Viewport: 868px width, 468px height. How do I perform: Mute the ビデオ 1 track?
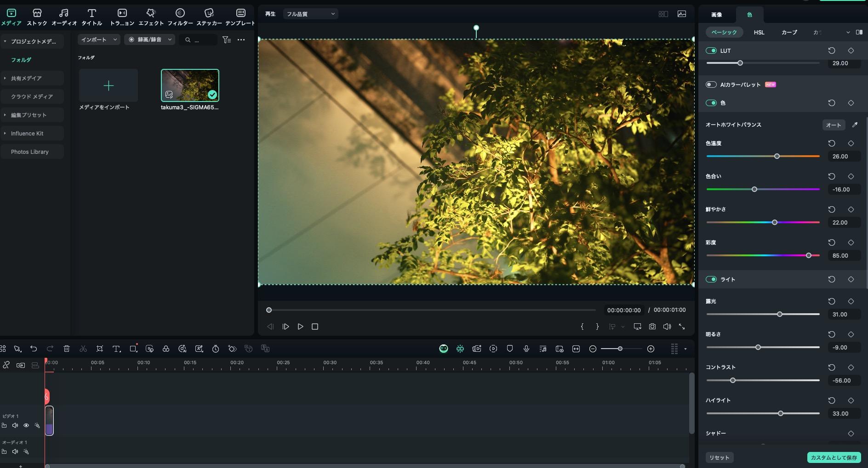point(15,425)
